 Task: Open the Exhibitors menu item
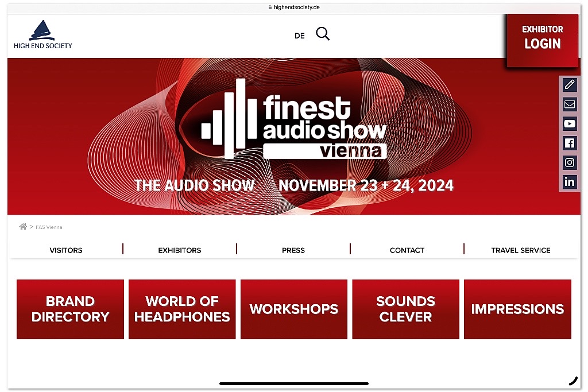click(x=180, y=250)
